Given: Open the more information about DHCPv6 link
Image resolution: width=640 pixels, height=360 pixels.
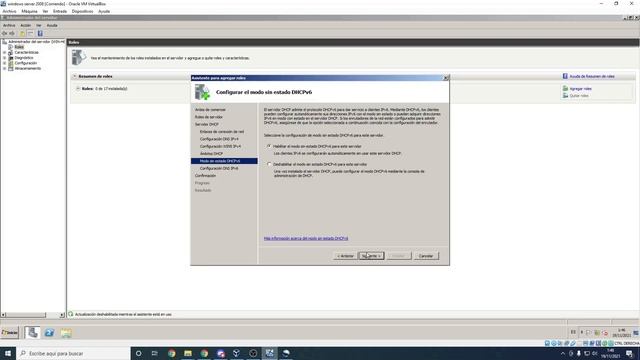Looking at the screenshot, I should [306, 238].
